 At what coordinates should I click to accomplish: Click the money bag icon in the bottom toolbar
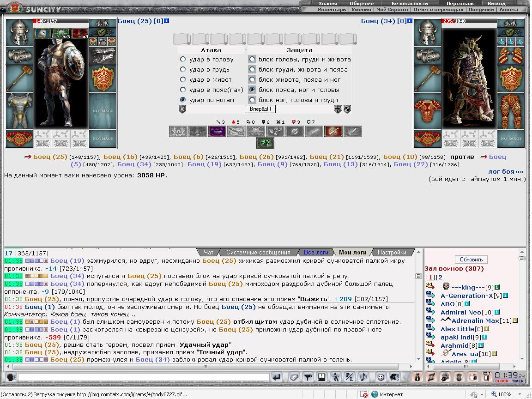tap(417, 377)
